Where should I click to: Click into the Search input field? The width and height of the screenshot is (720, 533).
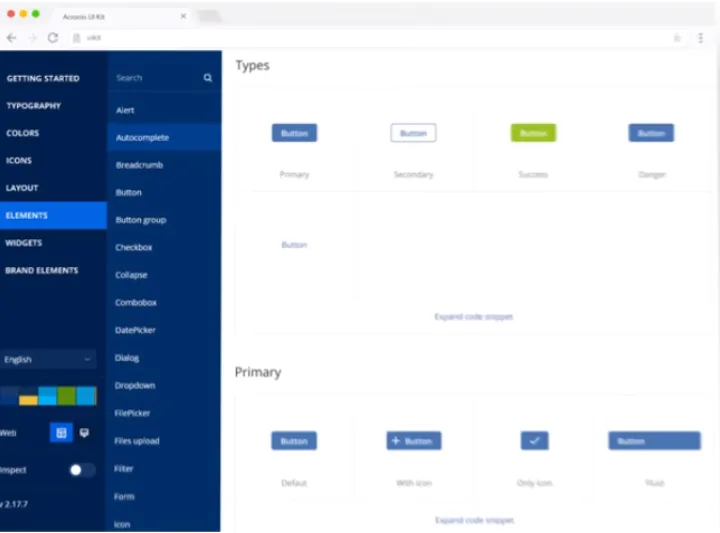pos(155,78)
